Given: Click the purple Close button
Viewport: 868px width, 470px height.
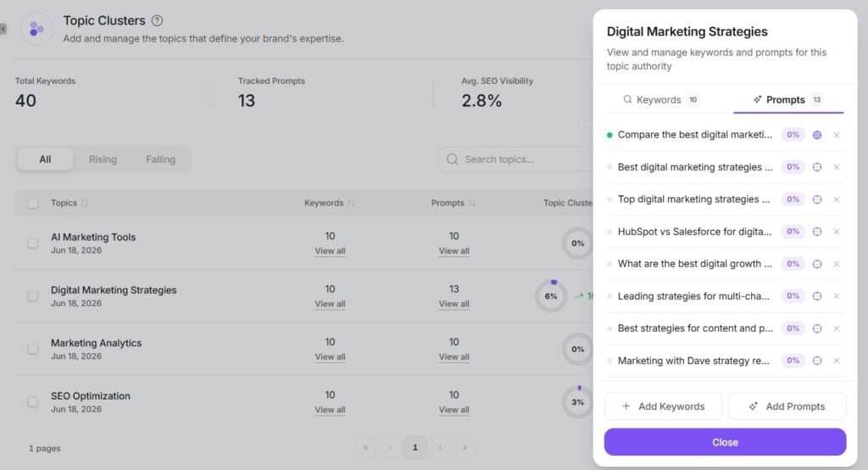Looking at the screenshot, I should point(726,442).
